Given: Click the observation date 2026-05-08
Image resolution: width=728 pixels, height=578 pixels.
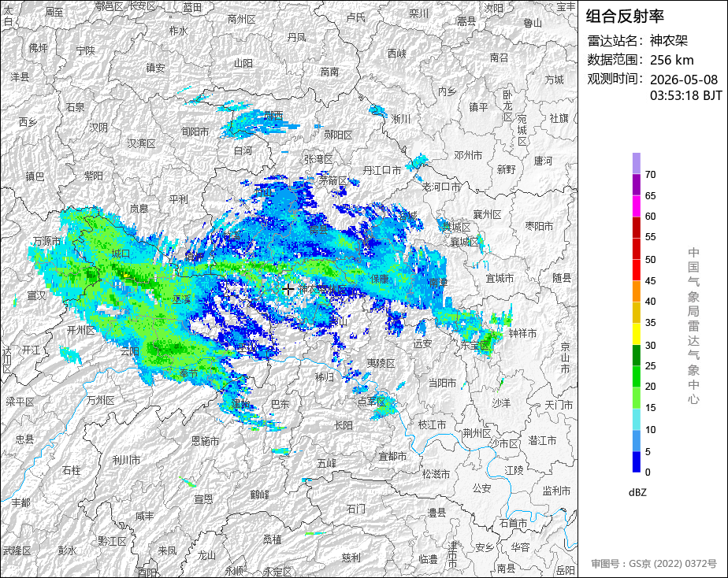Looking at the screenshot, I should (683, 80).
